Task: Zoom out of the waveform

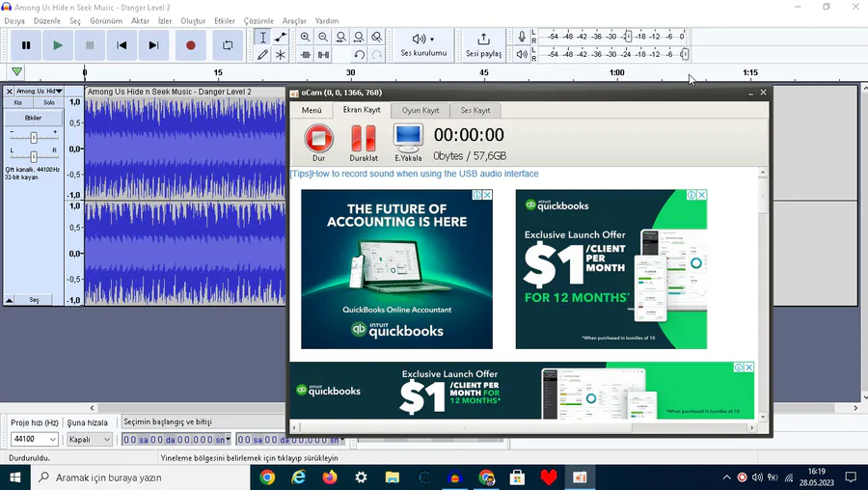Action: tap(323, 37)
